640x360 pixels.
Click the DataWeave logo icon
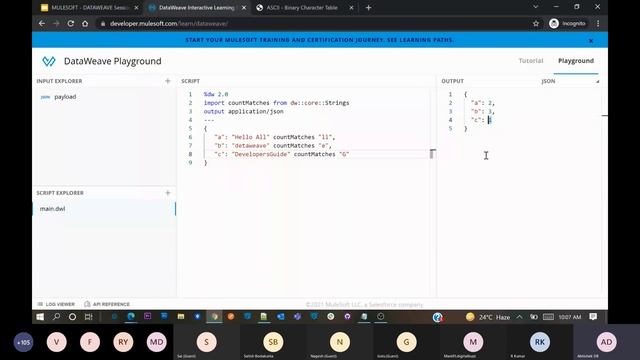(x=49, y=61)
